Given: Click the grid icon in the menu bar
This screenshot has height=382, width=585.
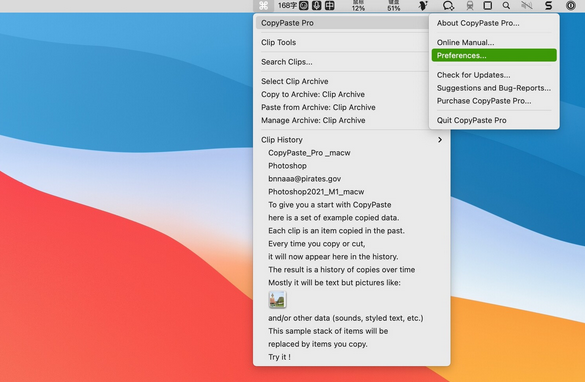Looking at the screenshot, I should coord(329,6).
